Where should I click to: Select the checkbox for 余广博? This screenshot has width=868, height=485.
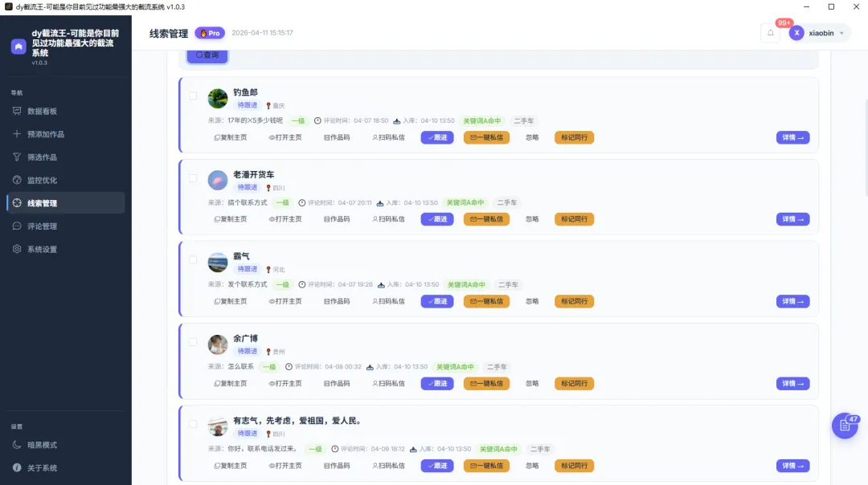pyautogui.click(x=193, y=342)
